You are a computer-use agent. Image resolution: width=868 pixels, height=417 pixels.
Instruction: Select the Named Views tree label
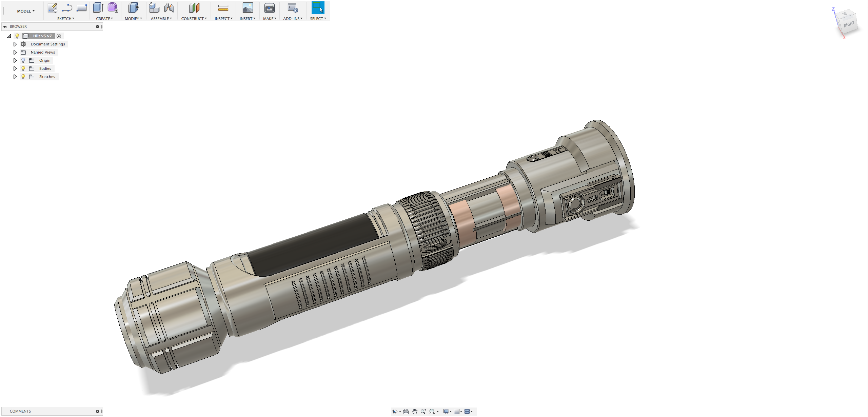[x=43, y=52]
